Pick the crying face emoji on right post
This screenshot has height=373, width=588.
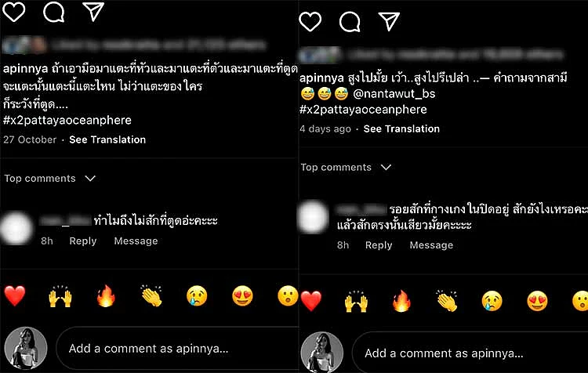492,301
